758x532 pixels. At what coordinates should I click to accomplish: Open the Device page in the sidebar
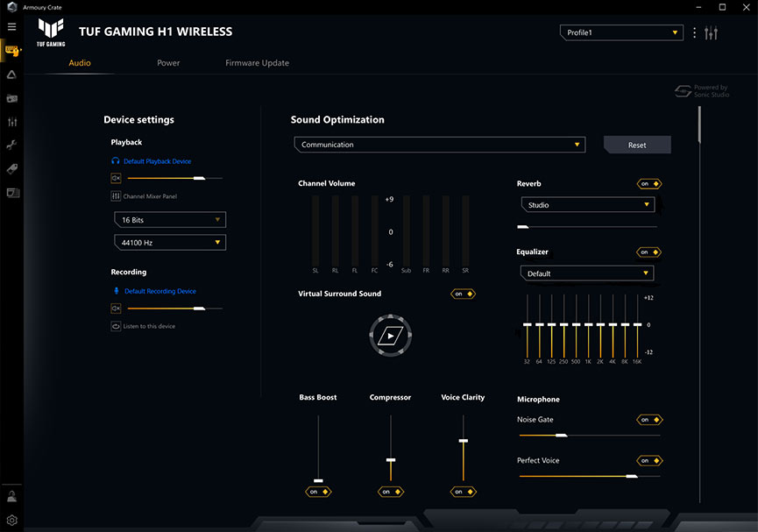point(11,50)
